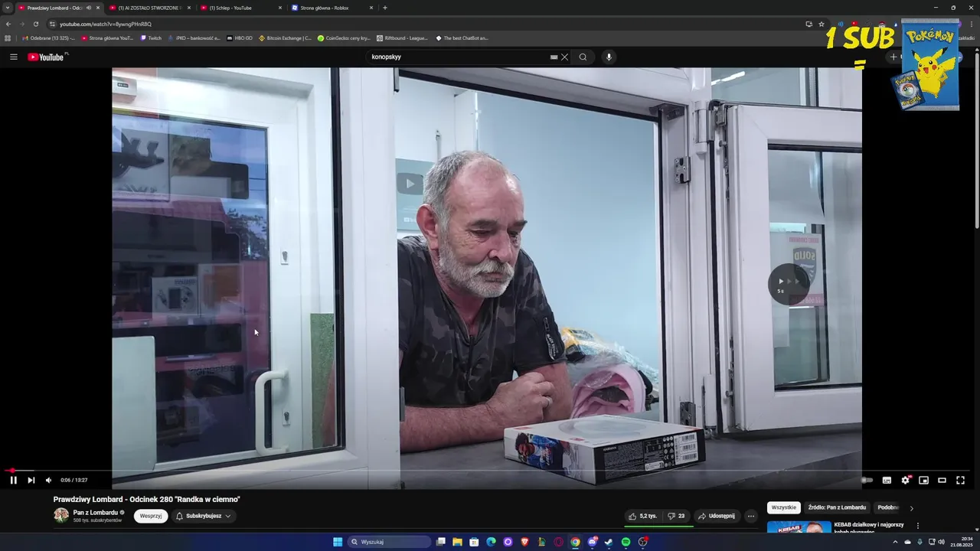Mute the player volume icon
980x551 pixels.
[x=48, y=481]
